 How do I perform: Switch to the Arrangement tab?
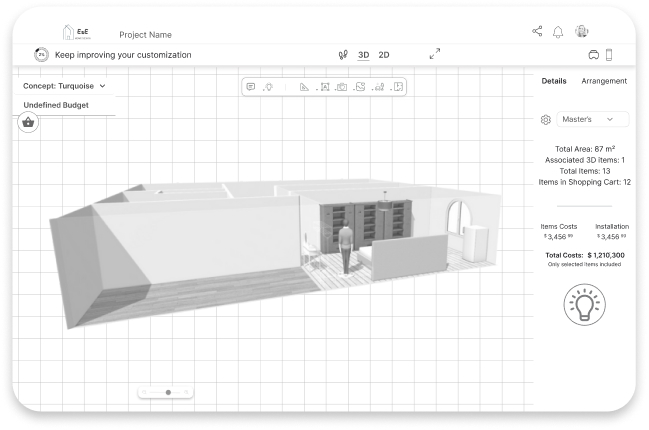604,81
